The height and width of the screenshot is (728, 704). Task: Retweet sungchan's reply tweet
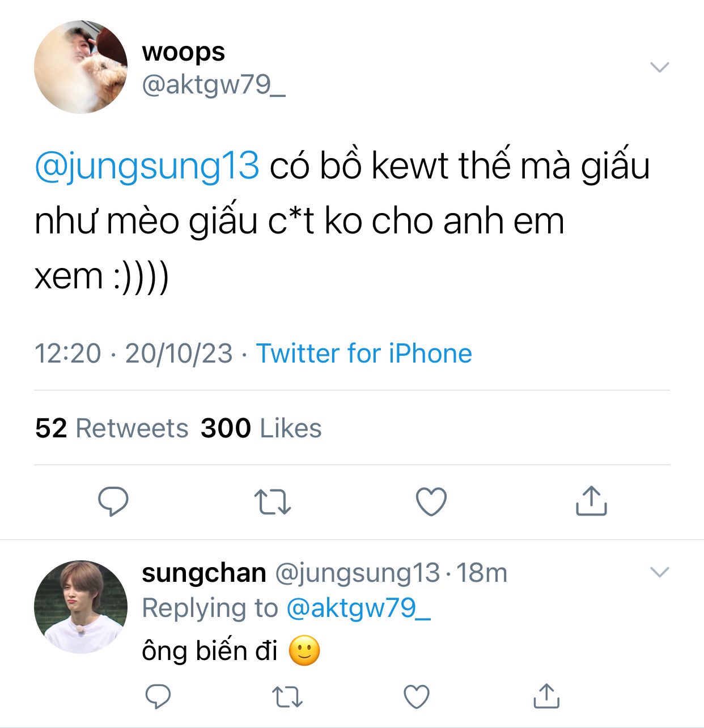pos(287,697)
